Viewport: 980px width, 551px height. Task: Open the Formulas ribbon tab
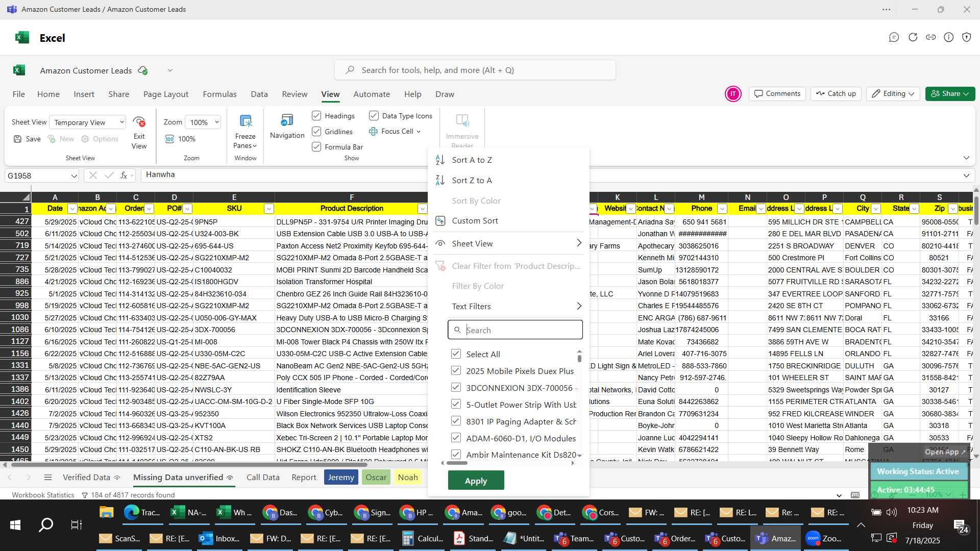(x=219, y=94)
